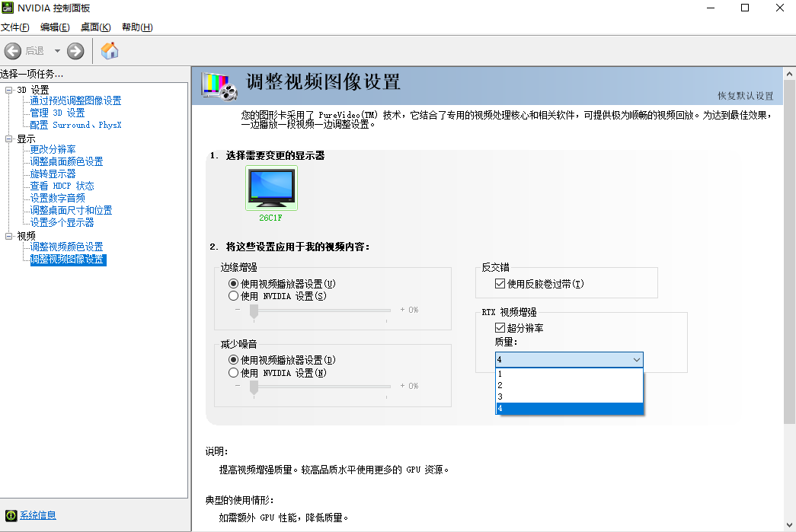The height and width of the screenshot is (532, 796).
Task: Open the 帮助(H) menu
Action: (137, 27)
